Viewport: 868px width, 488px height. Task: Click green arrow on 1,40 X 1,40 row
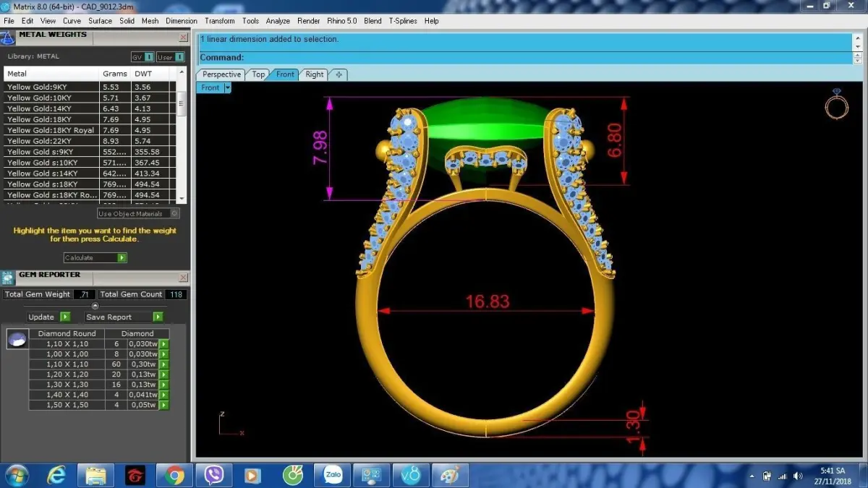coord(163,395)
